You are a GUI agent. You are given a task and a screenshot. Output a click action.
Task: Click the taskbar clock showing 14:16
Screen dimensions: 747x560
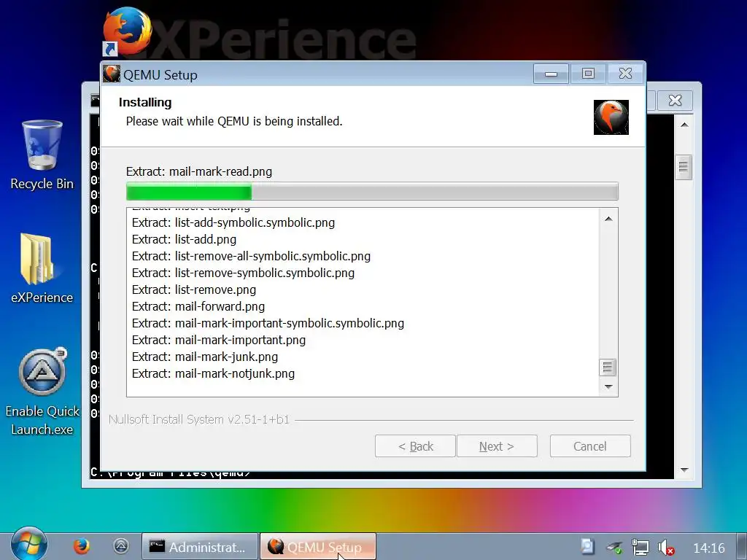coord(709,548)
